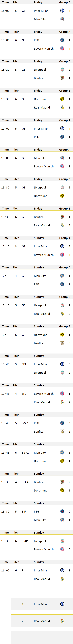73x644 pixels.
Task: Click PSG crest in the S-F match
Action: coord(62,511)
